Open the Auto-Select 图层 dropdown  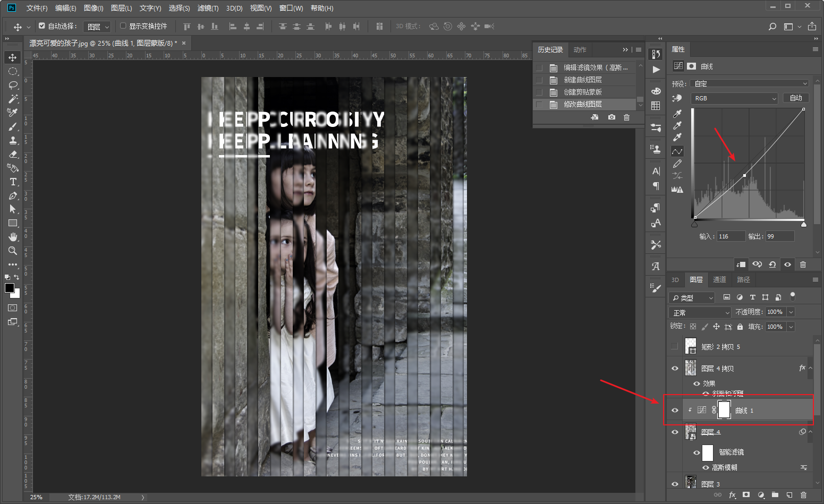97,27
